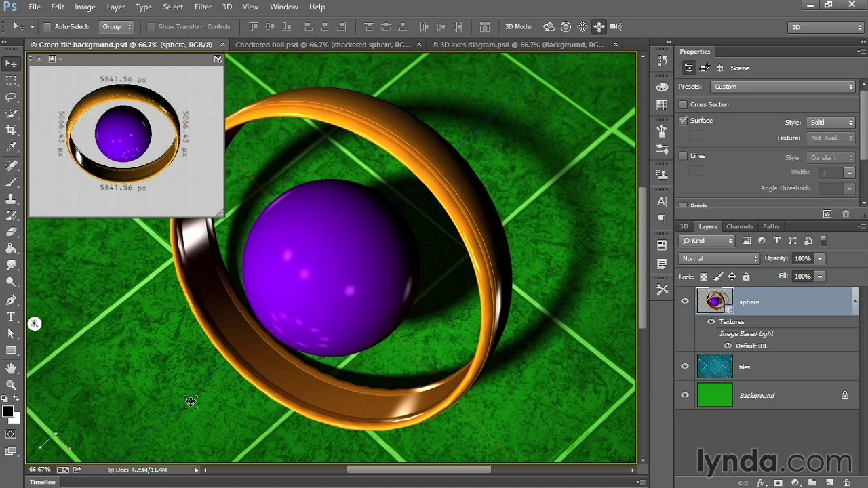Select the Brush tool
Viewport: 868px width, 488px height.
click(x=11, y=182)
